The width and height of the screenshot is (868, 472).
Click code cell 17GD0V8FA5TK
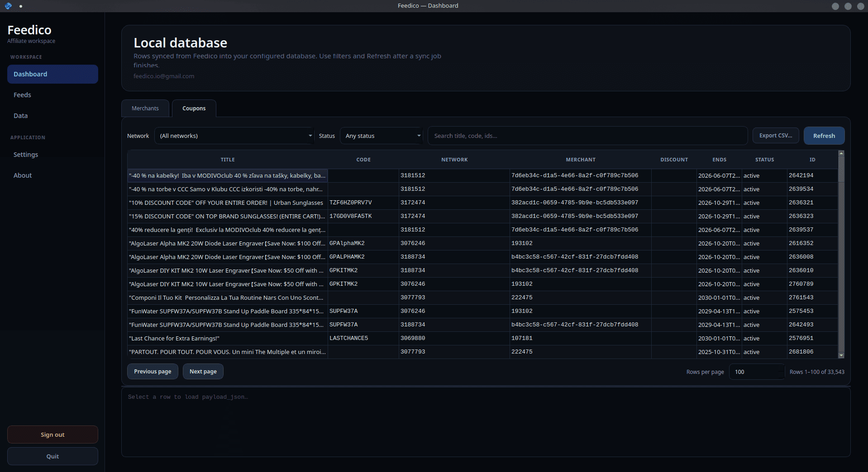coord(363,216)
